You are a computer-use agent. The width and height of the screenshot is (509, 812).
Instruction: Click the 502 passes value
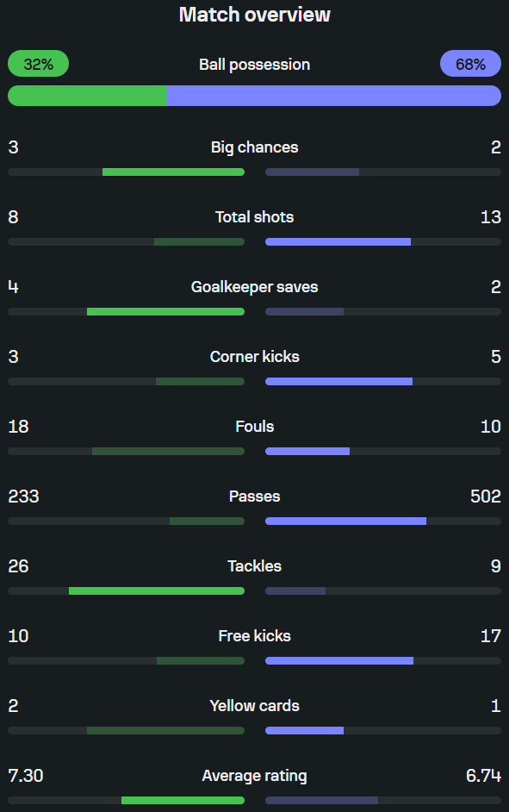[485, 497]
